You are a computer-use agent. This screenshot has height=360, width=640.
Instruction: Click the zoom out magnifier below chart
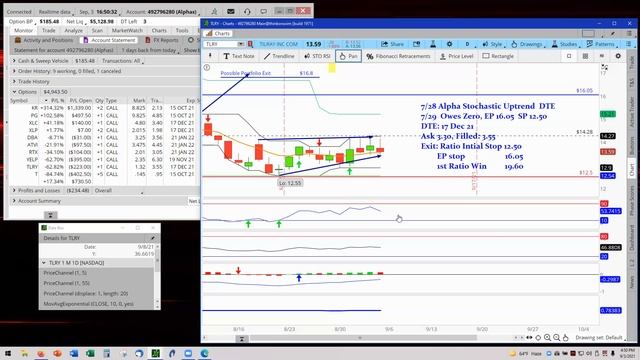tap(556, 338)
